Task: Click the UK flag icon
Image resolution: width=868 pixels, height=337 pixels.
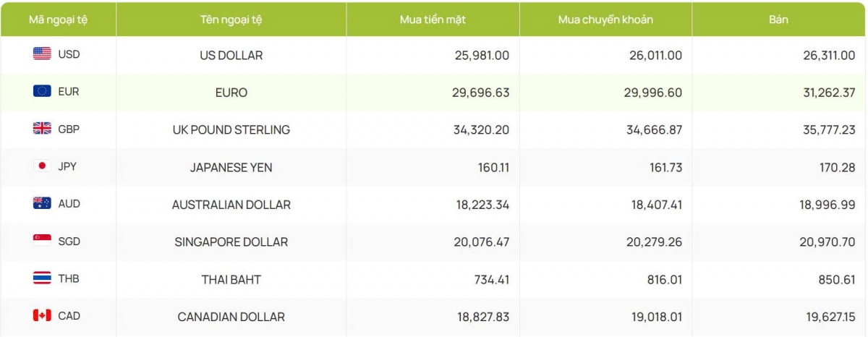Action: tap(42, 129)
